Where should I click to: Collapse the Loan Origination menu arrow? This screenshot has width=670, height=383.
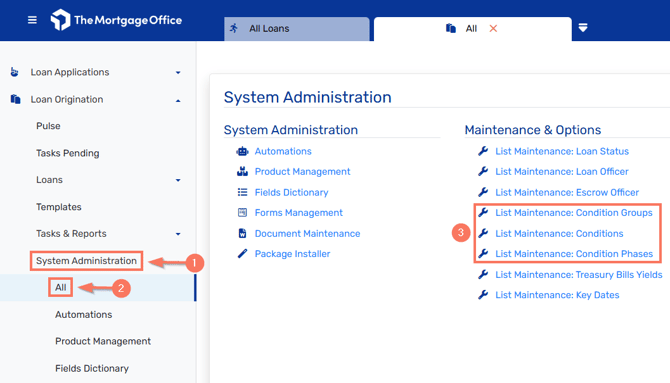[178, 100]
